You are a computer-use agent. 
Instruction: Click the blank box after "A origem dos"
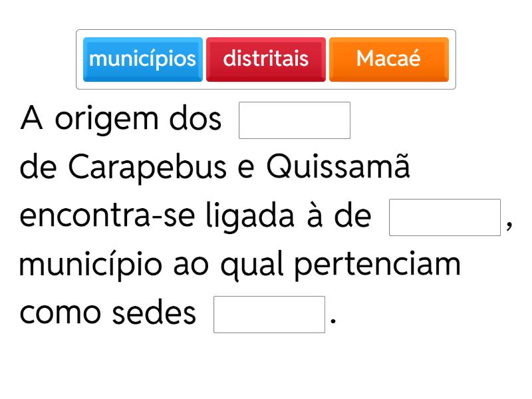295,120
